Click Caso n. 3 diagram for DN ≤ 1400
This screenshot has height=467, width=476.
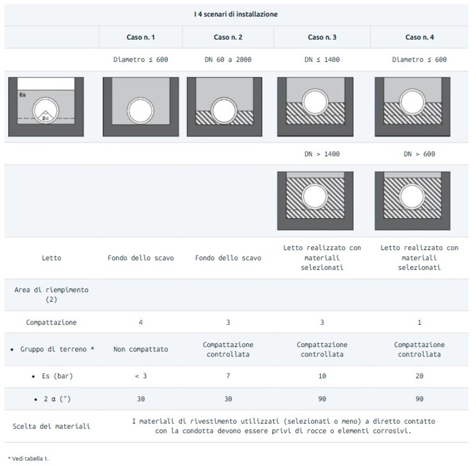pos(315,107)
